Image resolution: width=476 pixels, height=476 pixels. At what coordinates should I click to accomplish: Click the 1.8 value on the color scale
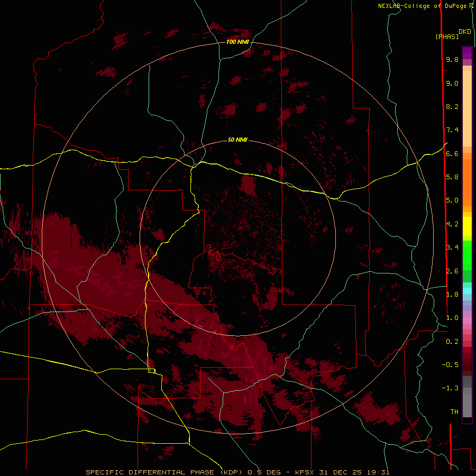(452, 294)
